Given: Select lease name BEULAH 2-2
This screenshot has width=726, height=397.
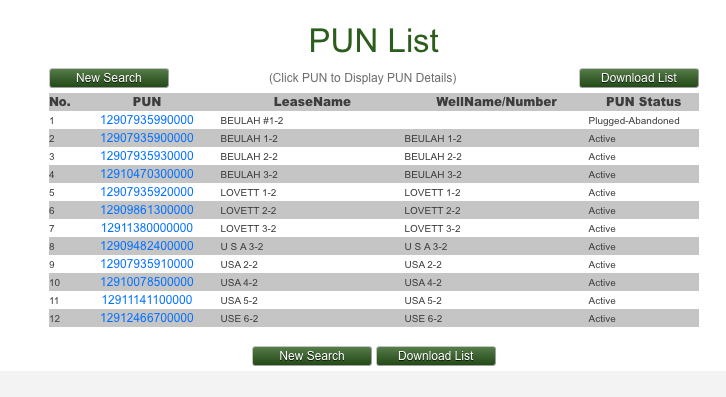Looking at the screenshot, I should [249, 157].
